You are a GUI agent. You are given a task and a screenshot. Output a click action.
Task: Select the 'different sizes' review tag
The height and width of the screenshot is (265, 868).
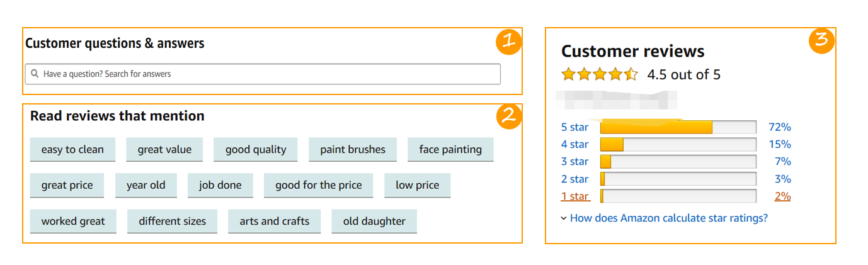tap(173, 222)
